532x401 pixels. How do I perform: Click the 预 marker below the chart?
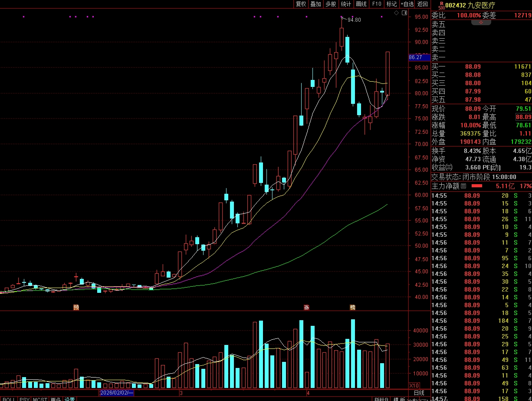pos(76,307)
